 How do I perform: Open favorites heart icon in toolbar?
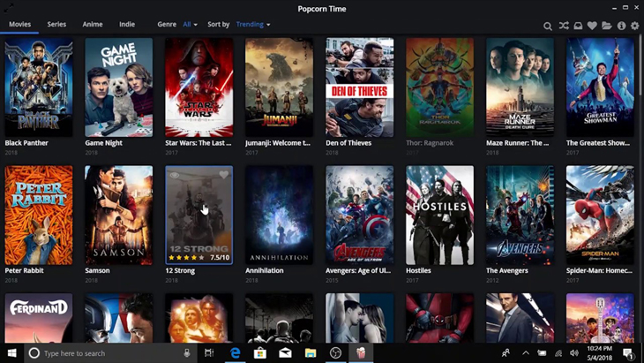click(x=592, y=26)
